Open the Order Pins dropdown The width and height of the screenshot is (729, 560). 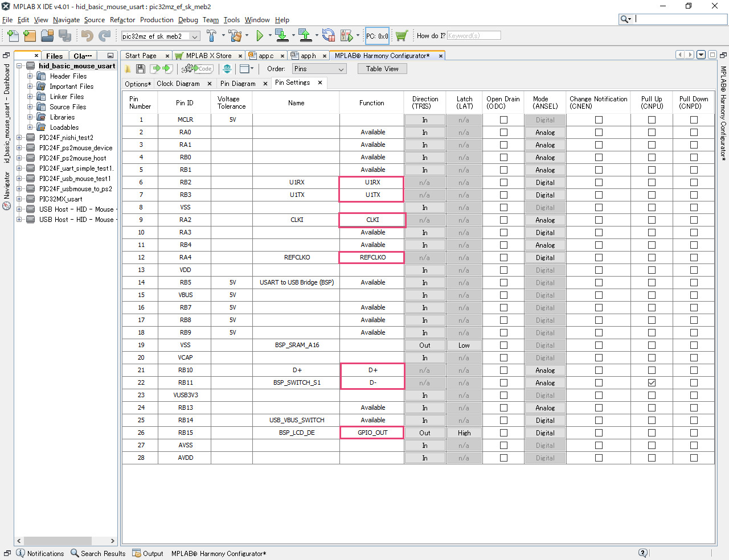coord(320,69)
